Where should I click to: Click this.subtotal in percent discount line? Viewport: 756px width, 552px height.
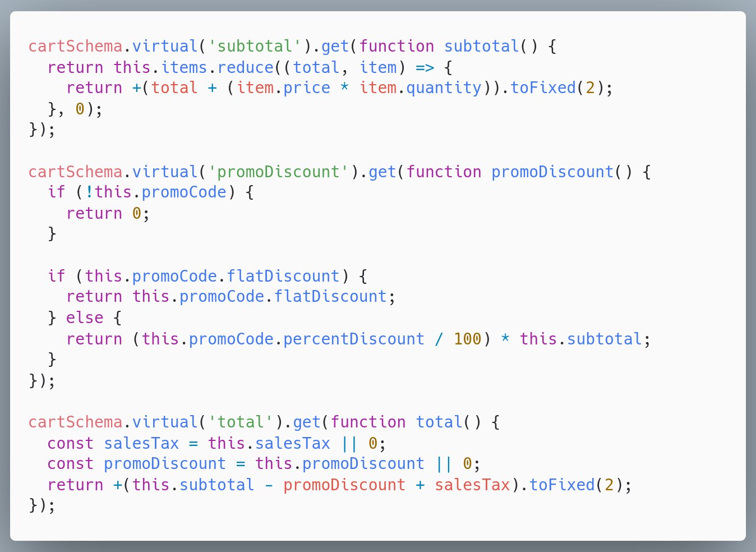coord(580,339)
